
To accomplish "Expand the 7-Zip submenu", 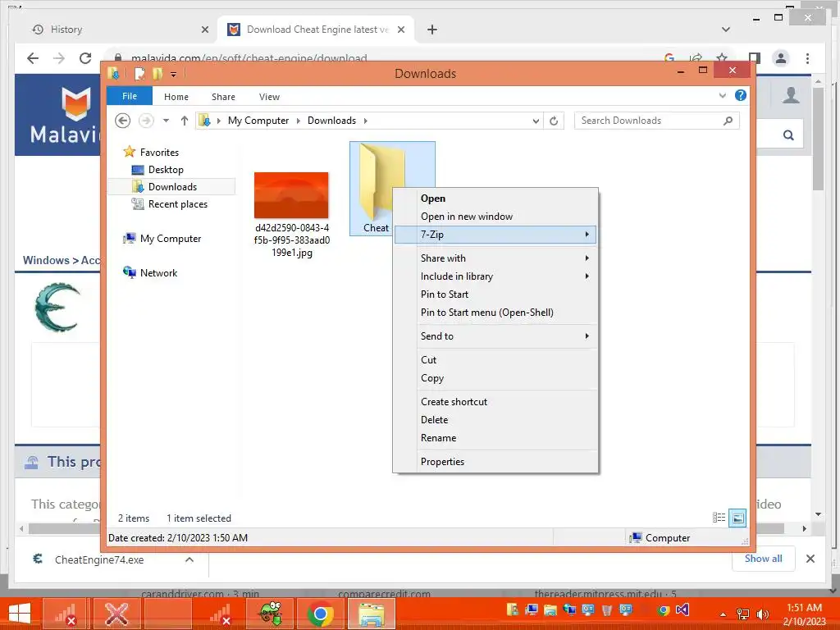I will pyautogui.click(x=495, y=235).
